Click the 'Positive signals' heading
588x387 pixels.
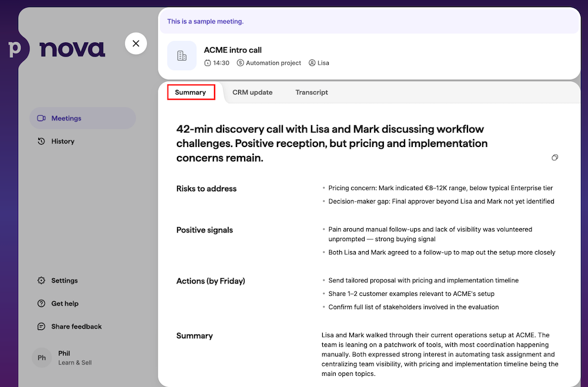[x=205, y=230]
